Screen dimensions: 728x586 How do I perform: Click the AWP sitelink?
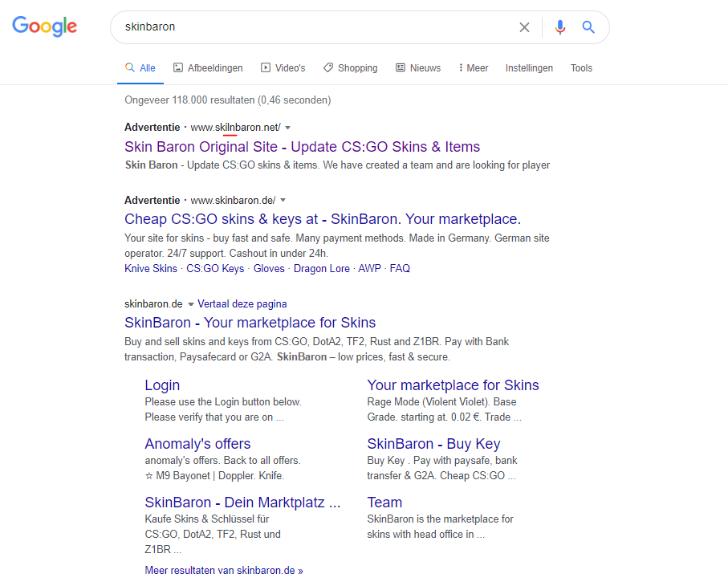[x=369, y=268]
